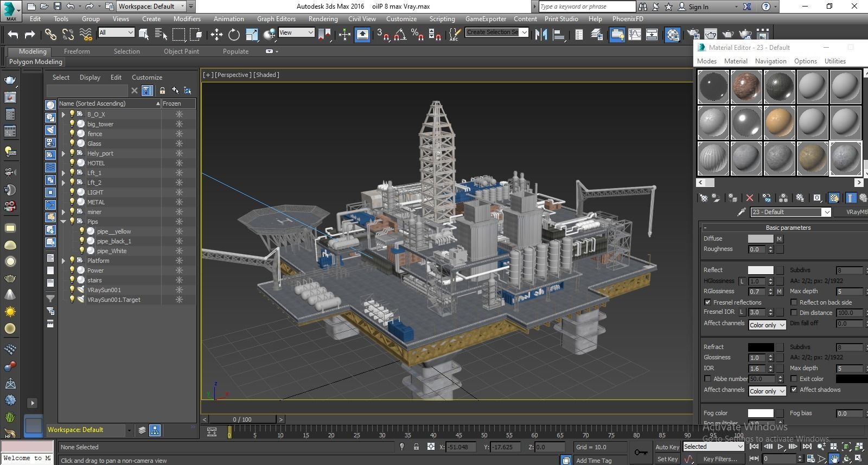This screenshot has height=465, width=868.
Task: Open Select by Name tool
Action: point(161,35)
